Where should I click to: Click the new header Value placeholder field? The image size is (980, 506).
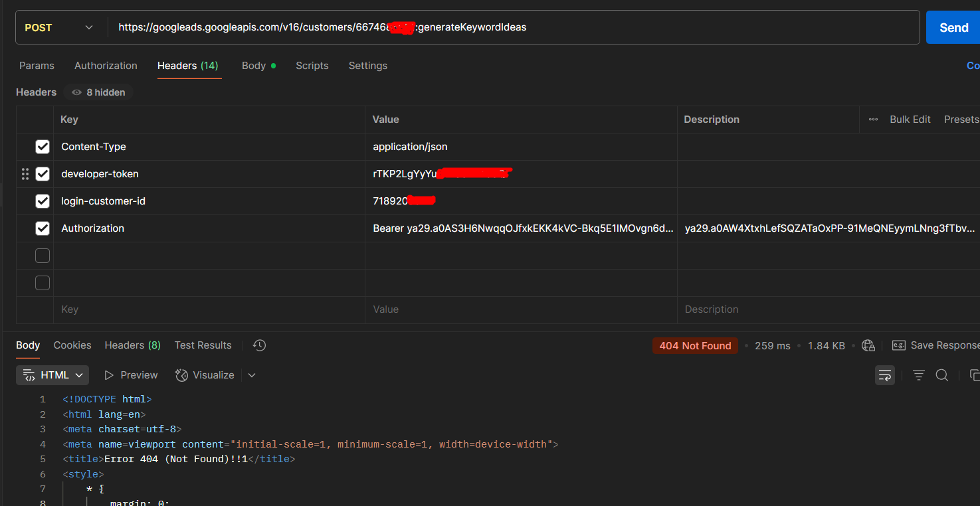click(x=521, y=309)
